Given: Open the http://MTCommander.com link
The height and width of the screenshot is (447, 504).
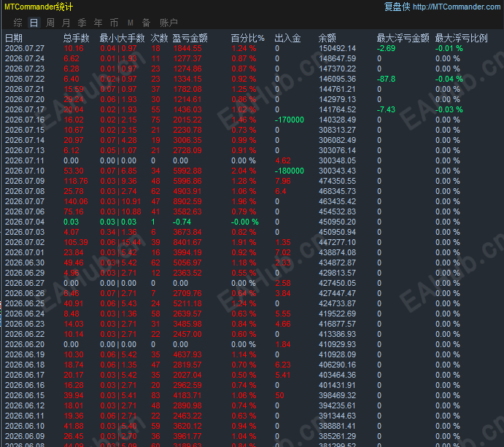Looking at the screenshot, I should click(457, 7).
